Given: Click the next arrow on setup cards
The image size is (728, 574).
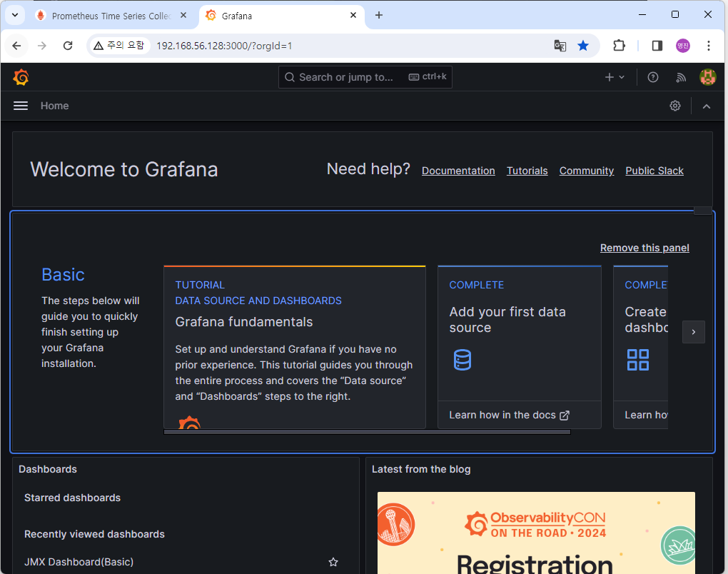Looking at the screenshot, I should click(x=694, y=332).
